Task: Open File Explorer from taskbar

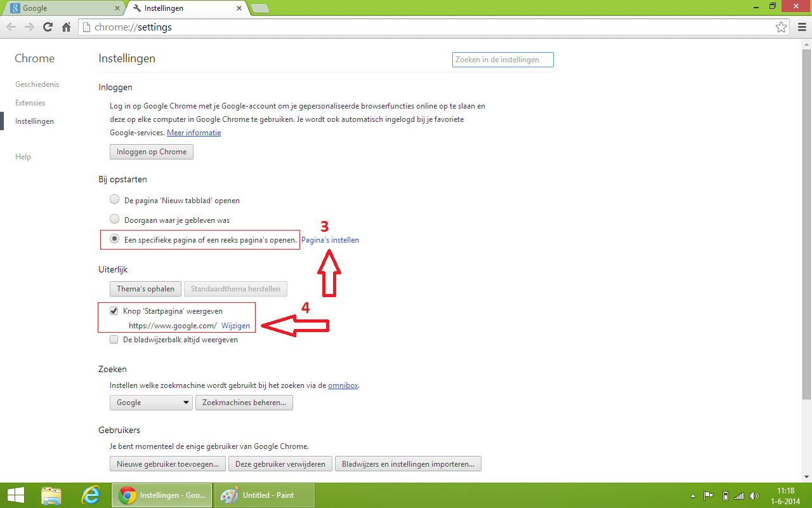Action: 51,495
